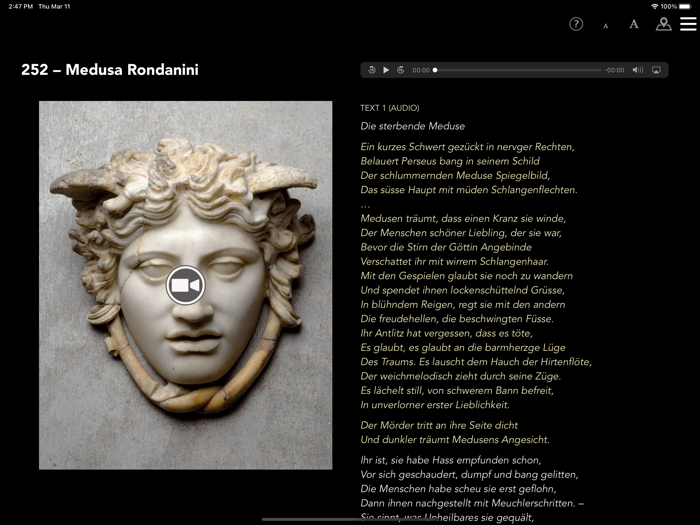The width and height of the screenshot is (700, 525).
Task: Select line 'Ein kurzes Schwert gezückt in nervger Rechten,'
Action: (x=467, y=147)
